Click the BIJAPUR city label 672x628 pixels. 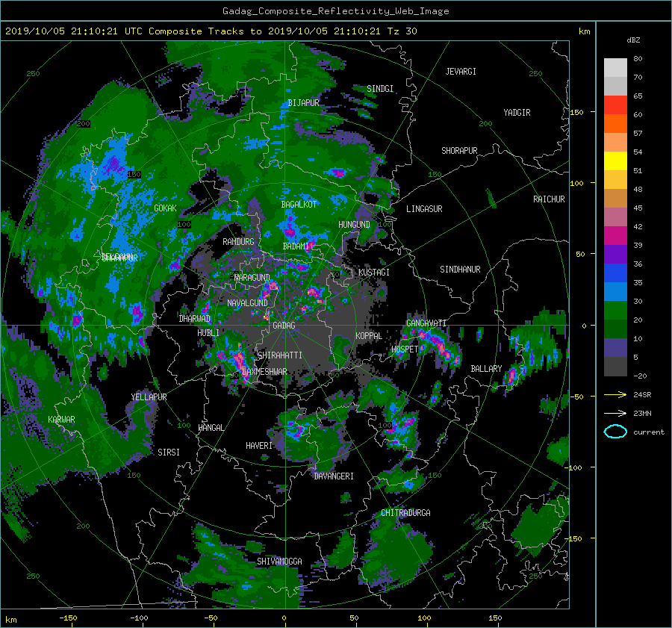click(x=303, y=103)
